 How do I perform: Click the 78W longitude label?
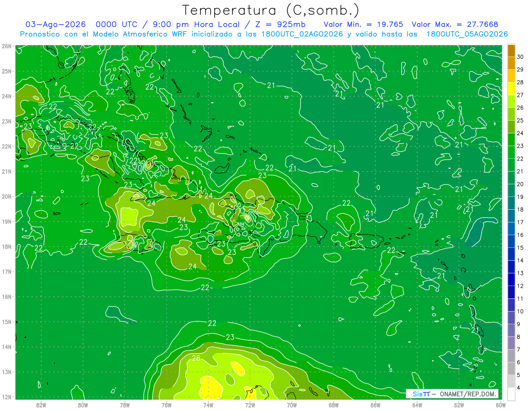[125, 405]
